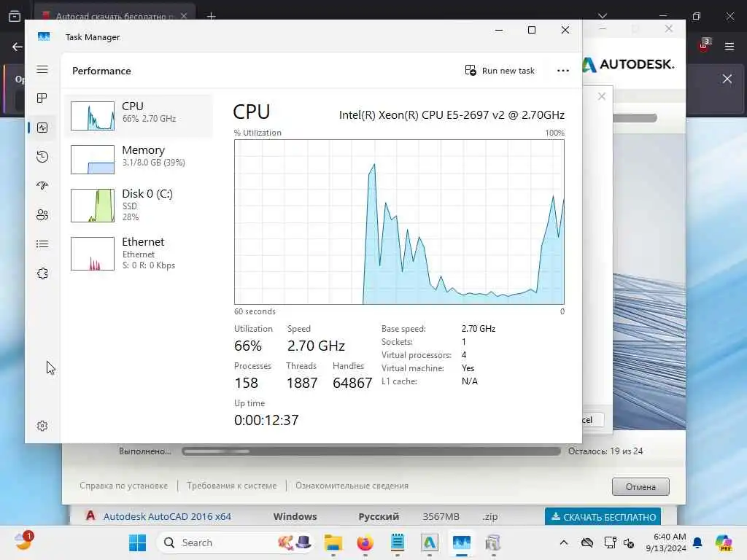The height and width of the screenshot is (560, 747).
Task: Open Task Manager settings gear
Action: 42,426
